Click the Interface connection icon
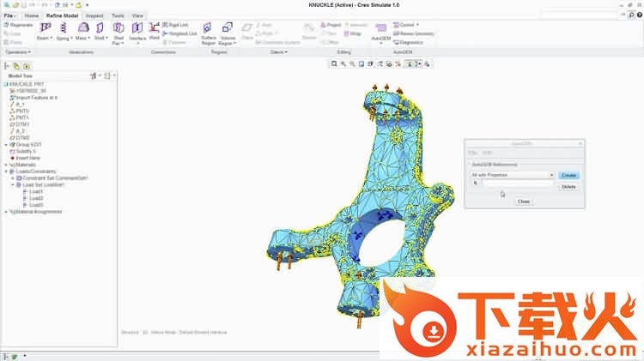The image size is (644, 361). coord(137,28)
